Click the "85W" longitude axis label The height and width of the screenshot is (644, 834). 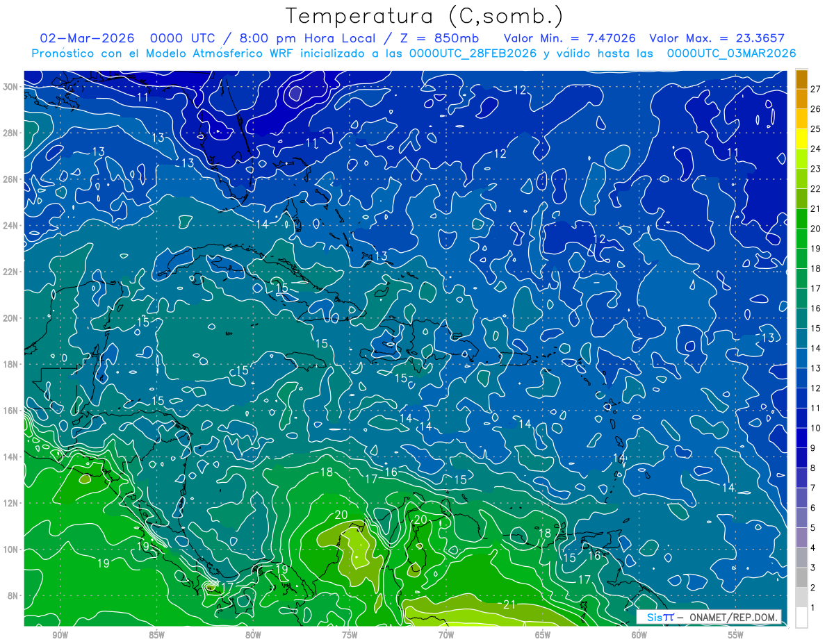[x=157, y=635]
